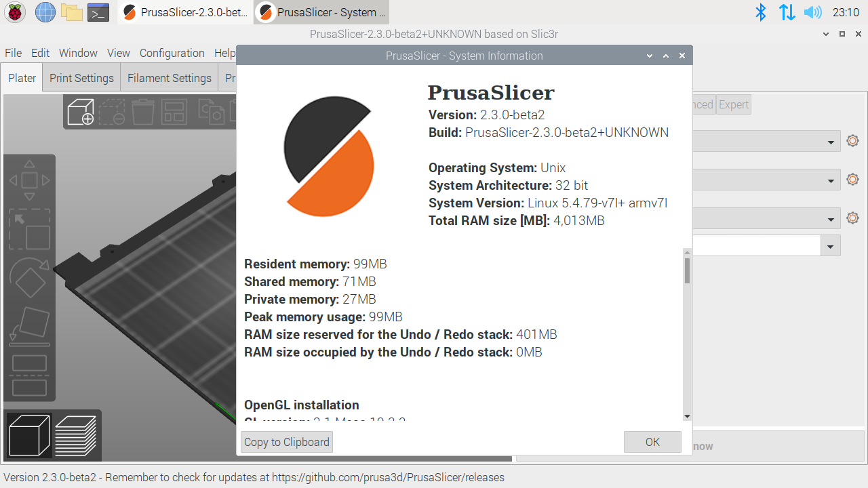Click 'Private memory: 27MB' line
Image resolution: width=868 pixels, height=488 pixels.
coord(310,299)
